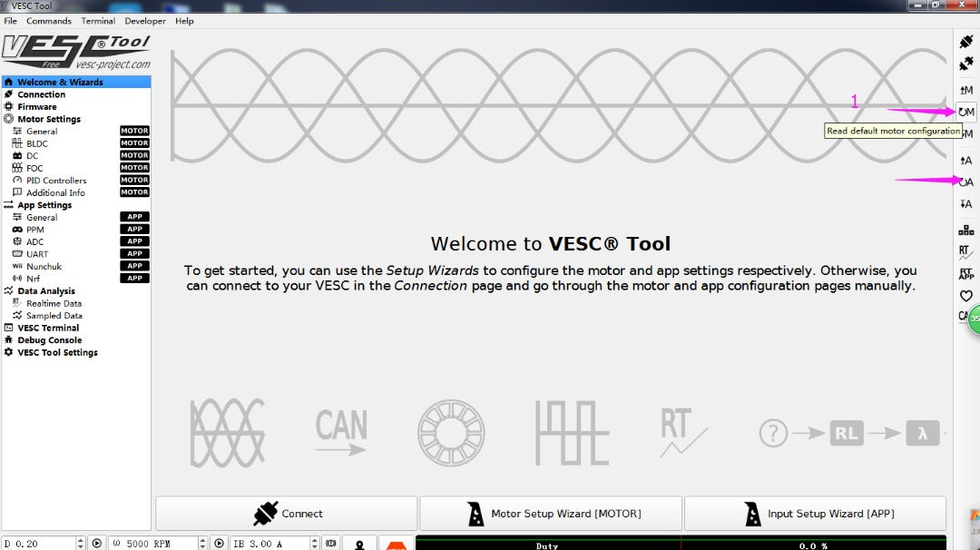Click the plug icon on the Connect button
980x550 pixels.
point(265,513)
